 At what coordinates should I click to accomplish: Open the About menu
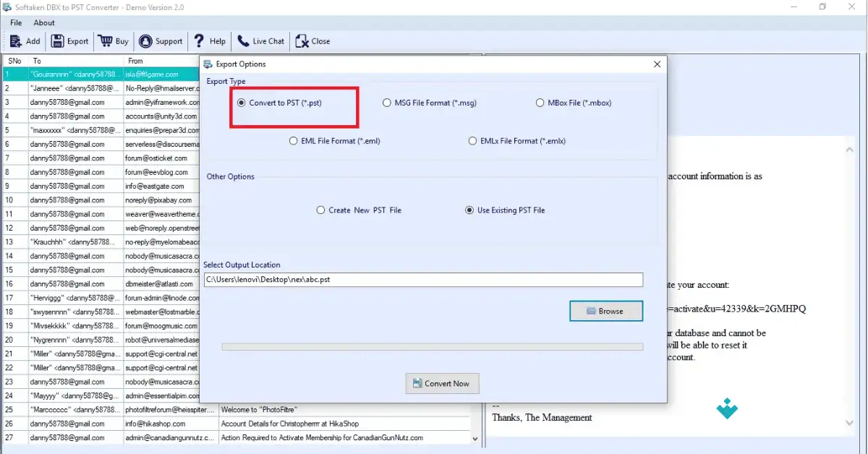(44, 22)
